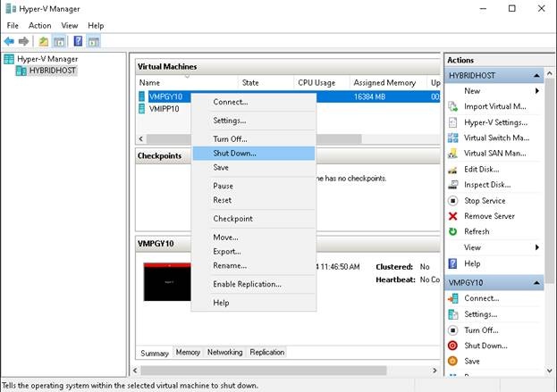The width and height of the screenshot is (557, 392).
Task: Collapse the VMPGY10 actions section
Action: 536,283
